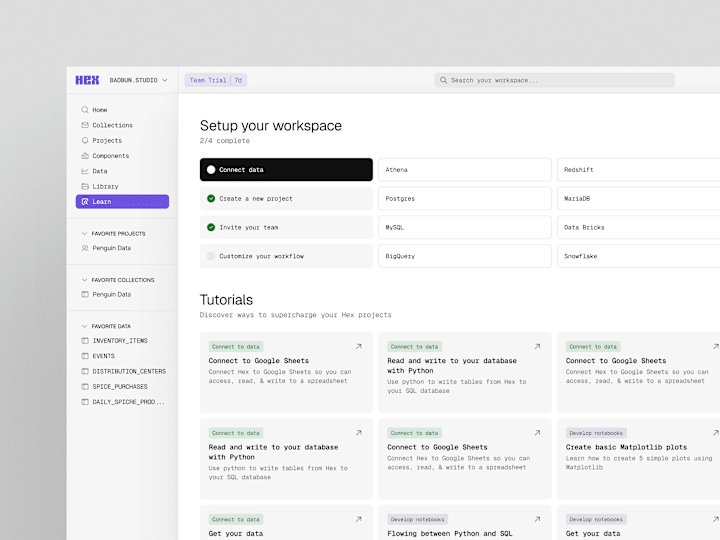Choose the Snowflake data connection
This screenshot has height=540, width=720.
639,256
